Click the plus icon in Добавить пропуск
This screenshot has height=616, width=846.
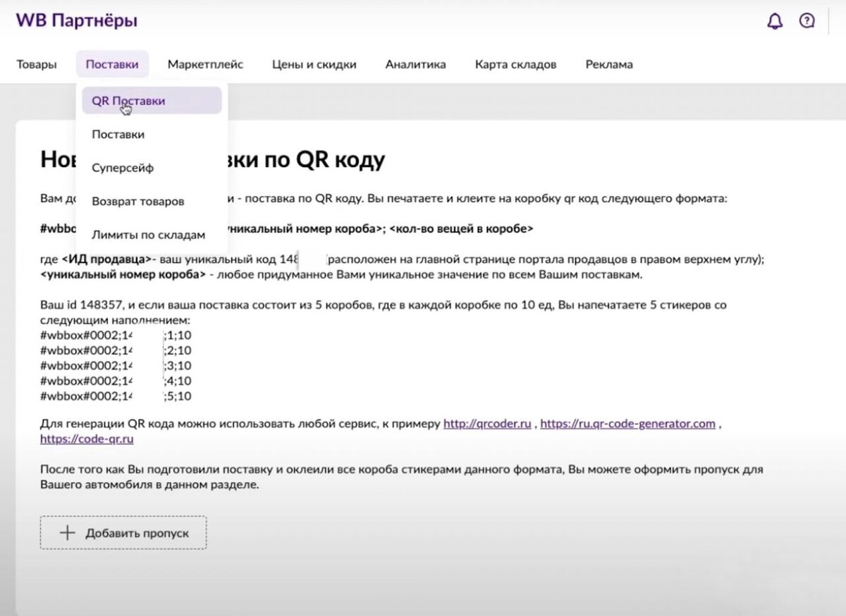68,533
